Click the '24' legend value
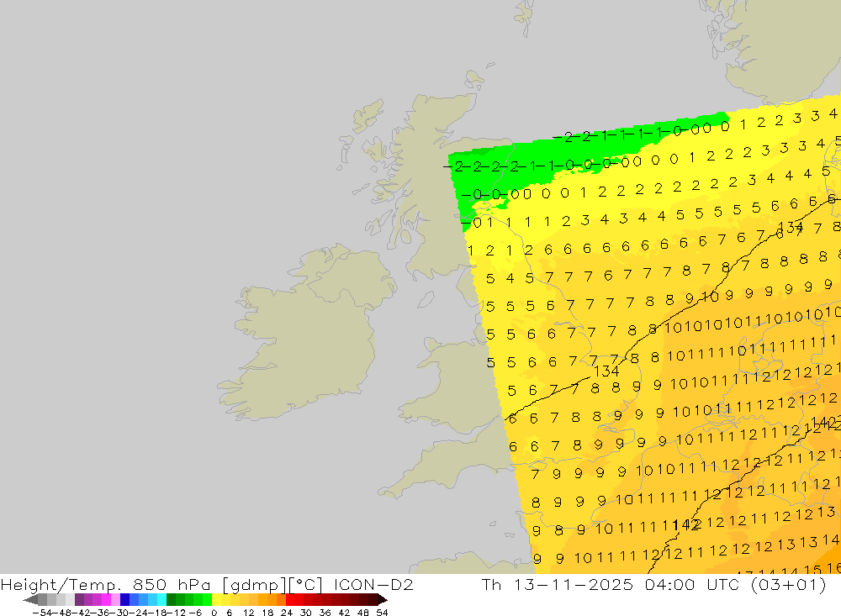 tap(287, 613)
